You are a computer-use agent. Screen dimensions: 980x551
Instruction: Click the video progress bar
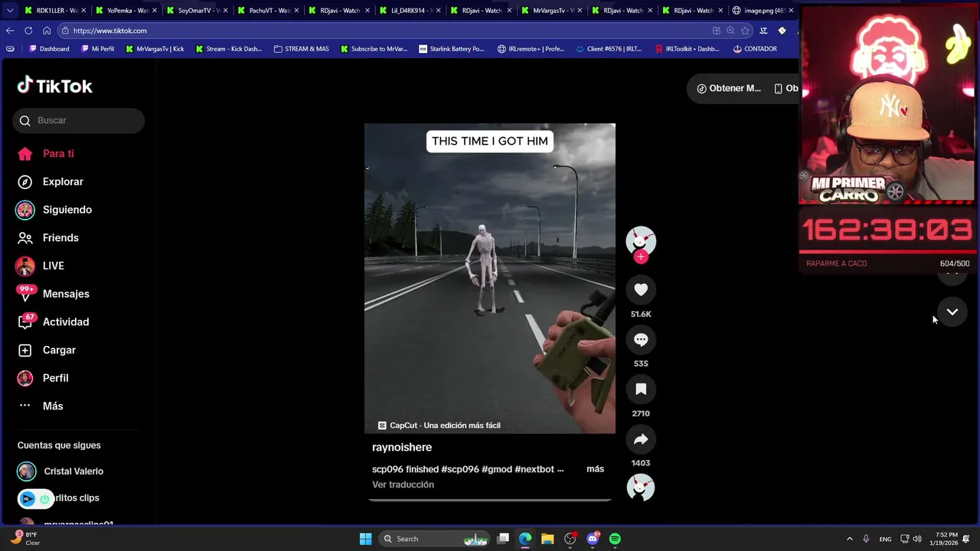490,500
